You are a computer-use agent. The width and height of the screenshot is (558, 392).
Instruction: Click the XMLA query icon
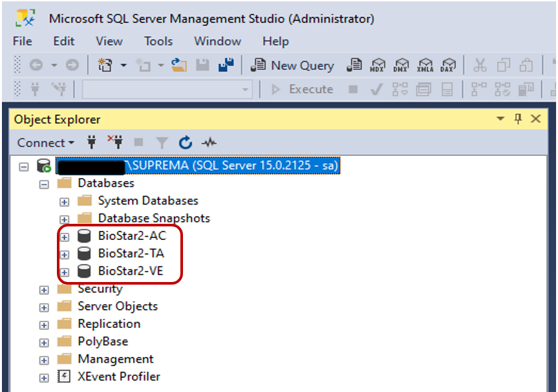pos(425,65)
